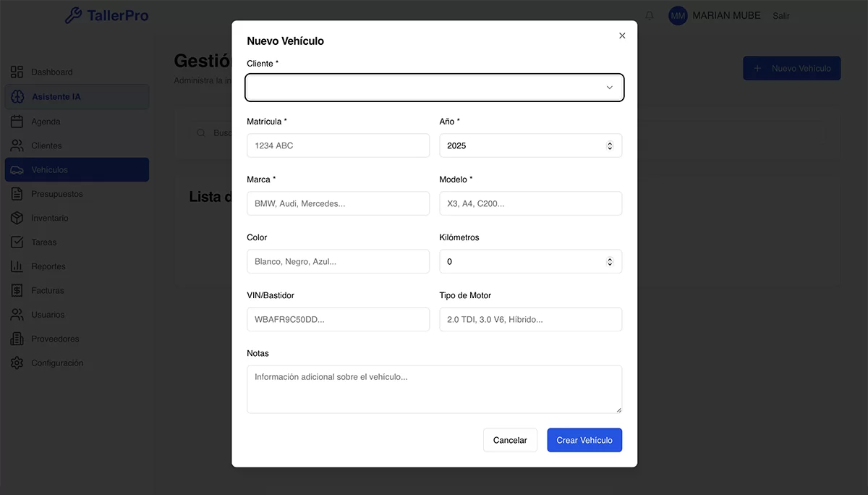Click the Crear Vehículo button
The image size is (868, 495).
pyautogui.click(x=584, y=440)
